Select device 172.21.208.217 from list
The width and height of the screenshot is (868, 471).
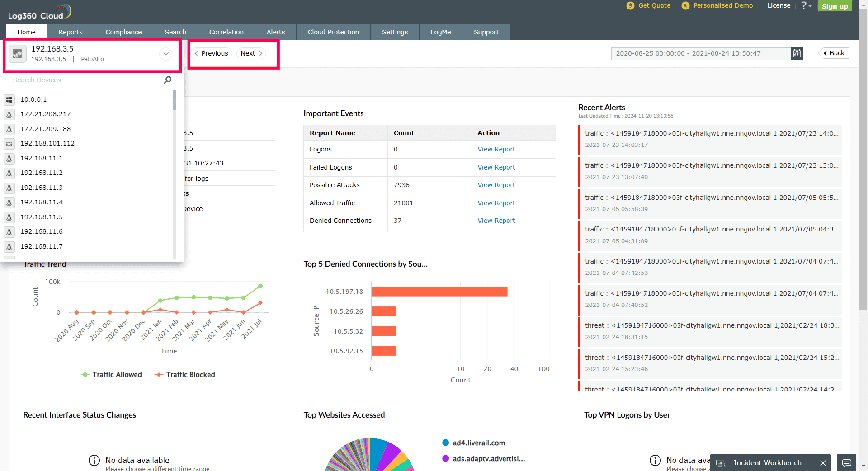click(45, 114)
